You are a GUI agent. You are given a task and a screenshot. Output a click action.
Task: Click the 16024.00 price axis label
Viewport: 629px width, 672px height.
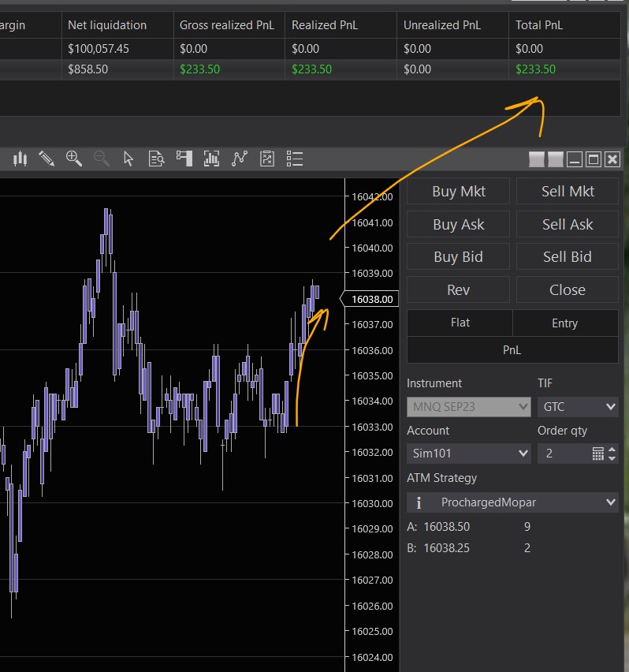pos(372,657)
